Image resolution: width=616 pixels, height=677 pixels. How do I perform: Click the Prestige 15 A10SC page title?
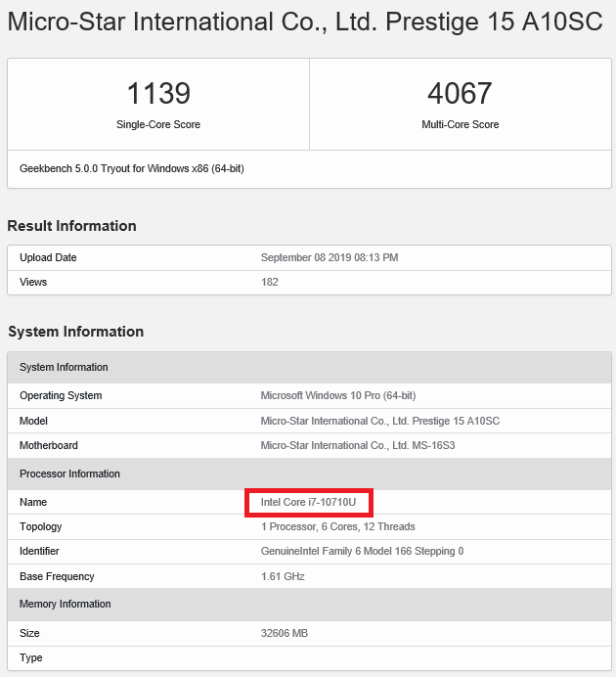[x=304, y=23]
